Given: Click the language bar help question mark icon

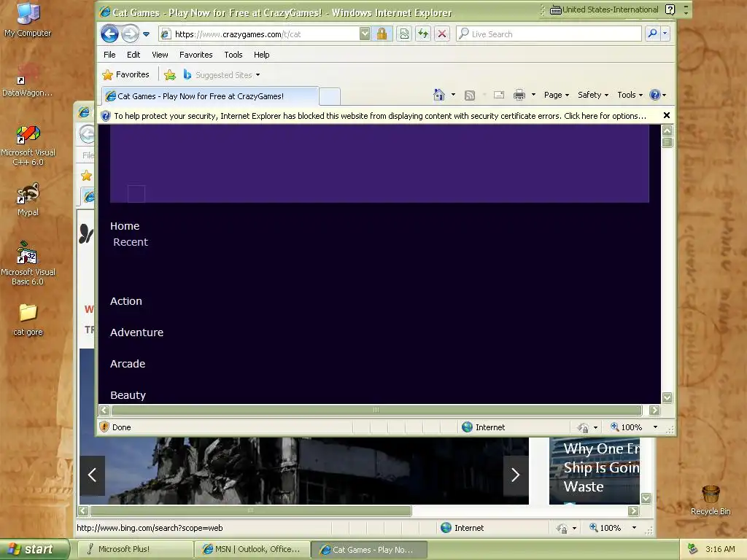Looking at the screenshot, I should [x=670, y=9].
